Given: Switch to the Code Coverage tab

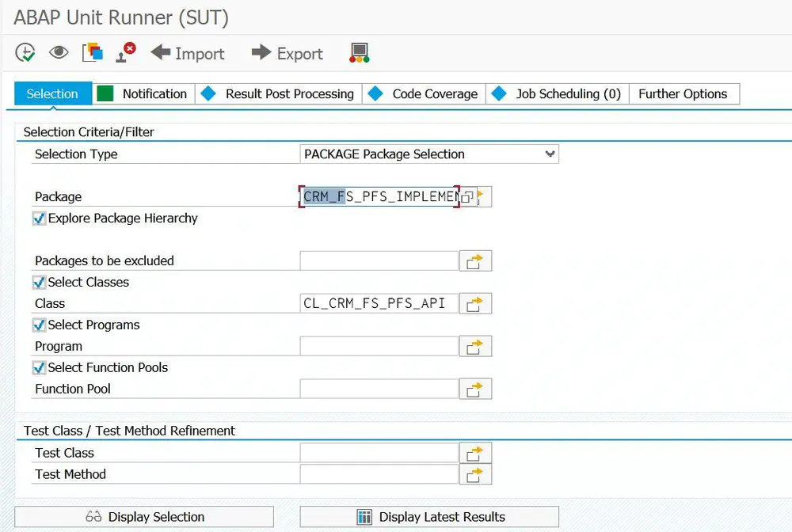Looking at the screenshot, I should point(424,94).
